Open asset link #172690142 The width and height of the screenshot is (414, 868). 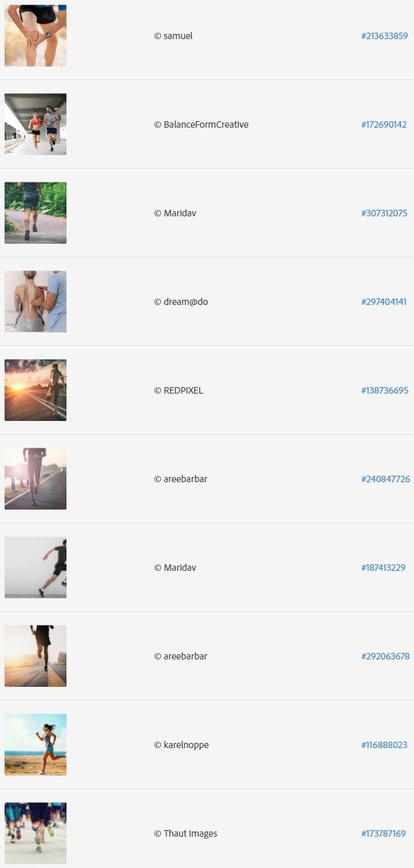[383, 124]
